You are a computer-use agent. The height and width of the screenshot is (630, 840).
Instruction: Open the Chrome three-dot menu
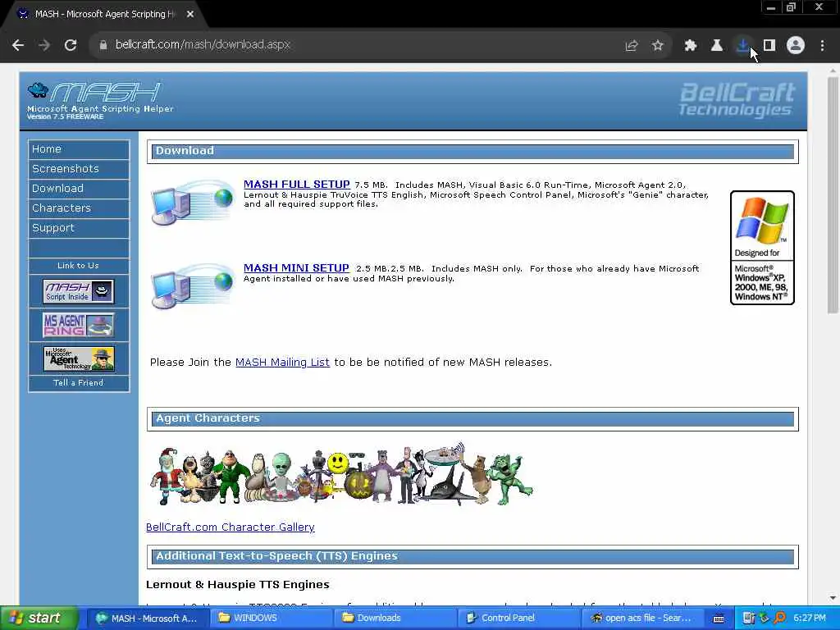pos(822,46)
